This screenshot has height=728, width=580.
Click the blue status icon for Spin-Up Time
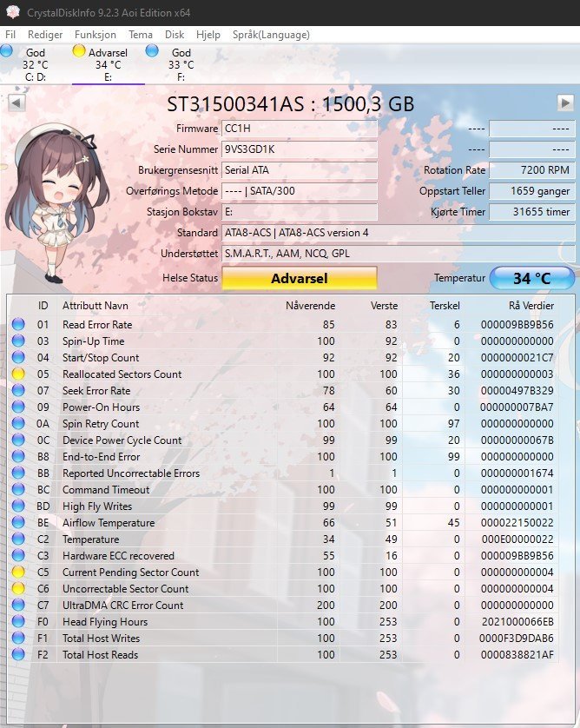[x=18, y=341]
